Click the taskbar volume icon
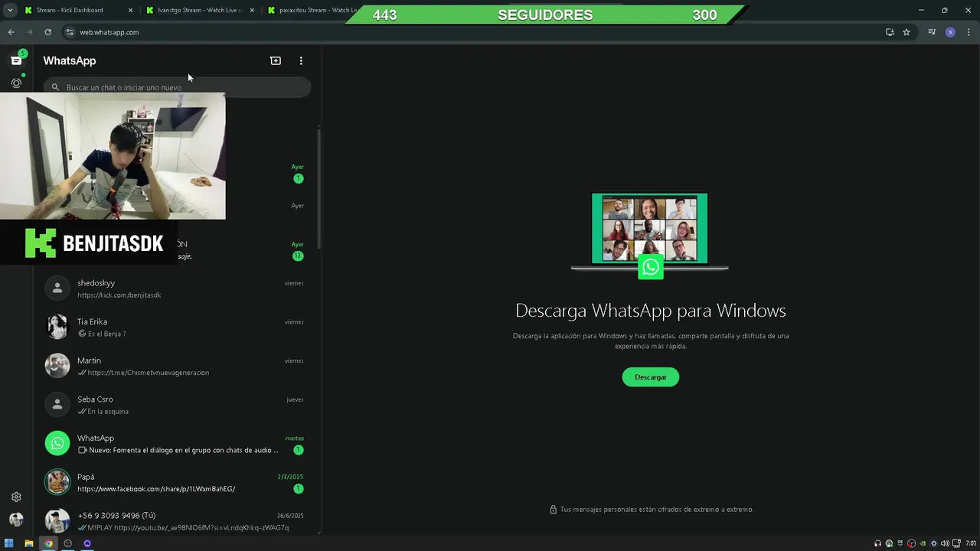 click(944, 543)
